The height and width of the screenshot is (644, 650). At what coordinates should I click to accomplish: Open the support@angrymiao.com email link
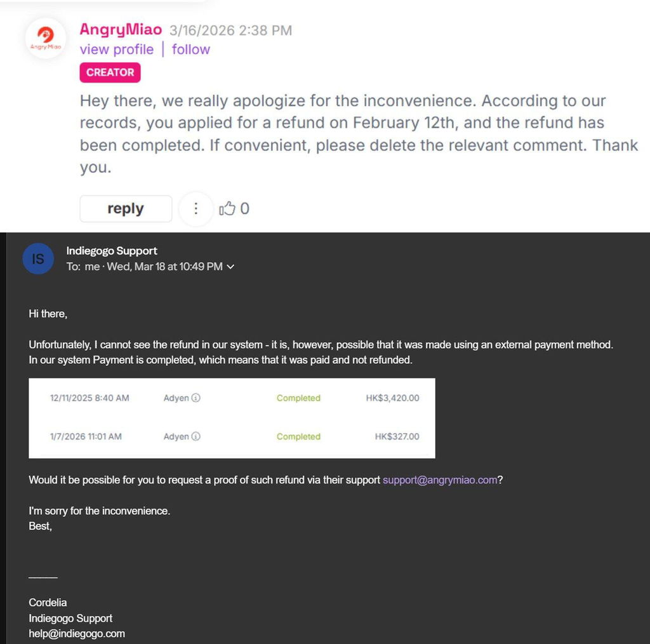[440, 480]
